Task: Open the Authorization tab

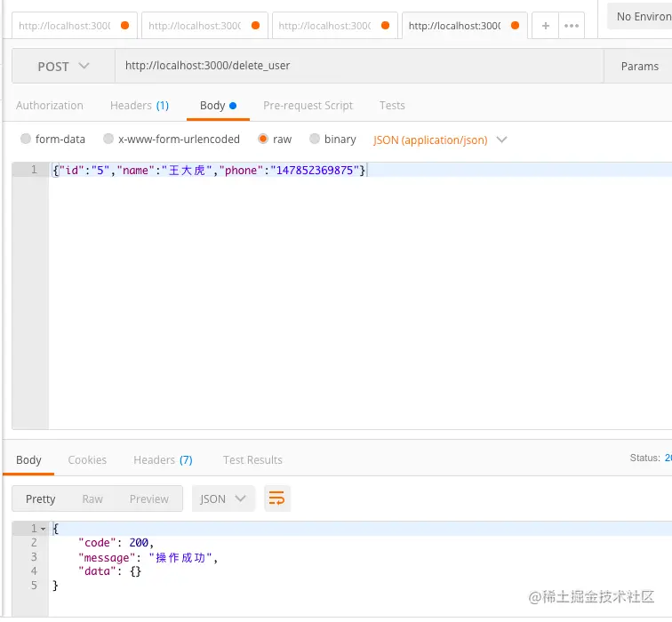Action: pos(50,106)
